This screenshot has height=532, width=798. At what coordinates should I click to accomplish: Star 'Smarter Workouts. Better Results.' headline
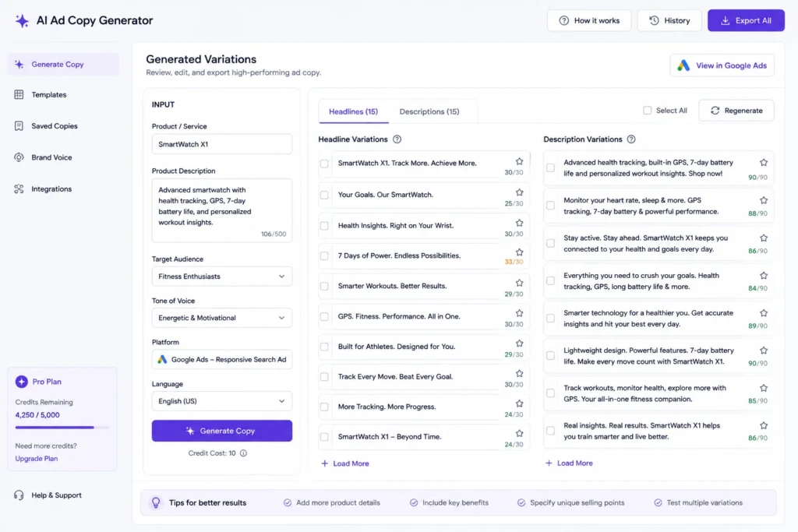(519, 283)
